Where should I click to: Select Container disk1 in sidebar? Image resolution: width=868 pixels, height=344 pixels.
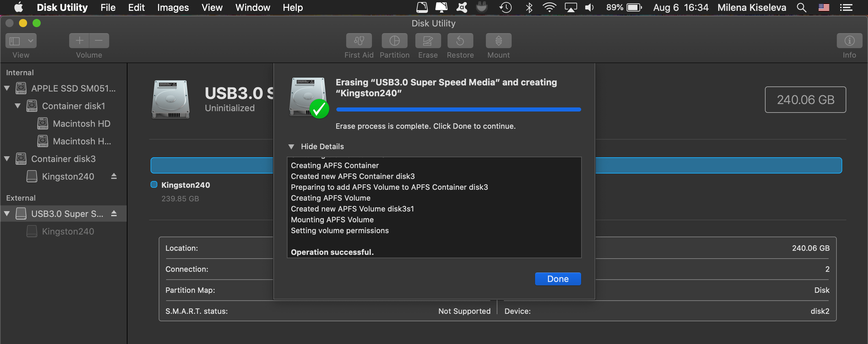pos(66,106)
